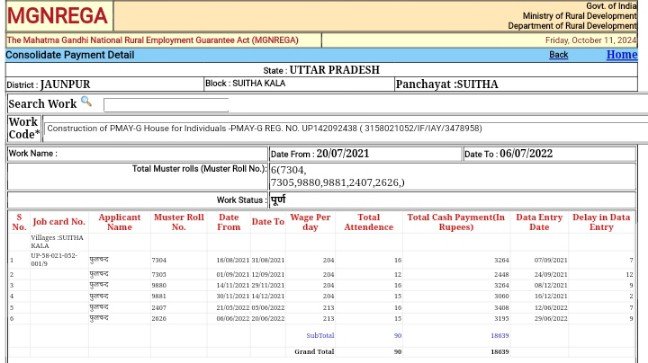Select the Block value 'SUITHA KALA'
Screen dimensions: 648x363
pyautogui.click(x=259, y=84)
